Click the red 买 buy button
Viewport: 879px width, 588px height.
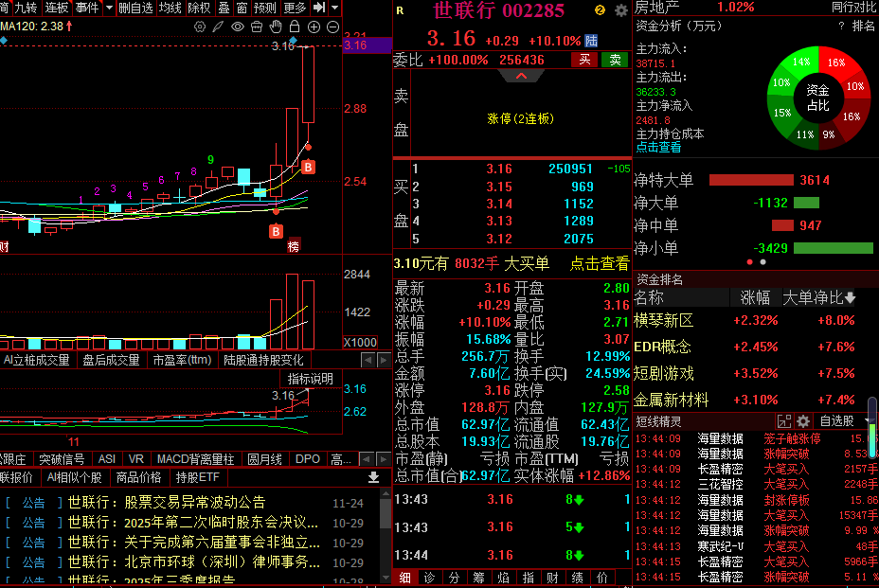point(584,60)
